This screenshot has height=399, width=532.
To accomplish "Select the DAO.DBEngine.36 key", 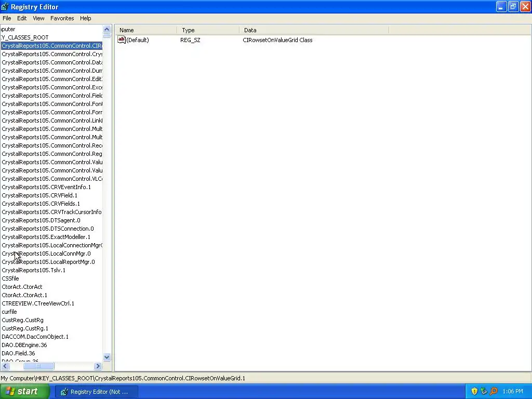I will click(x=24, y=345).
